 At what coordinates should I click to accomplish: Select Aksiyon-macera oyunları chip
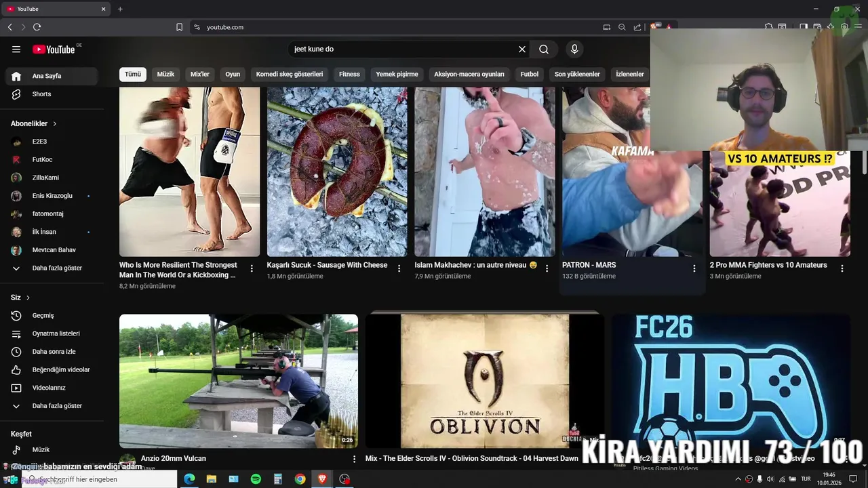click(x=469, y=74)
